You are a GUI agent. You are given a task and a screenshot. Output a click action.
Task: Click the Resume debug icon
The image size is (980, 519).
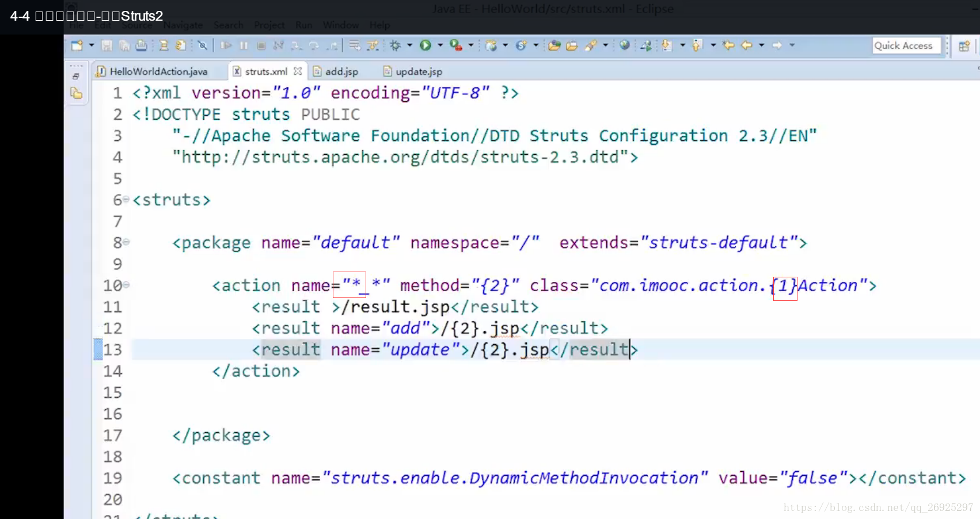[x=226, y=45]
